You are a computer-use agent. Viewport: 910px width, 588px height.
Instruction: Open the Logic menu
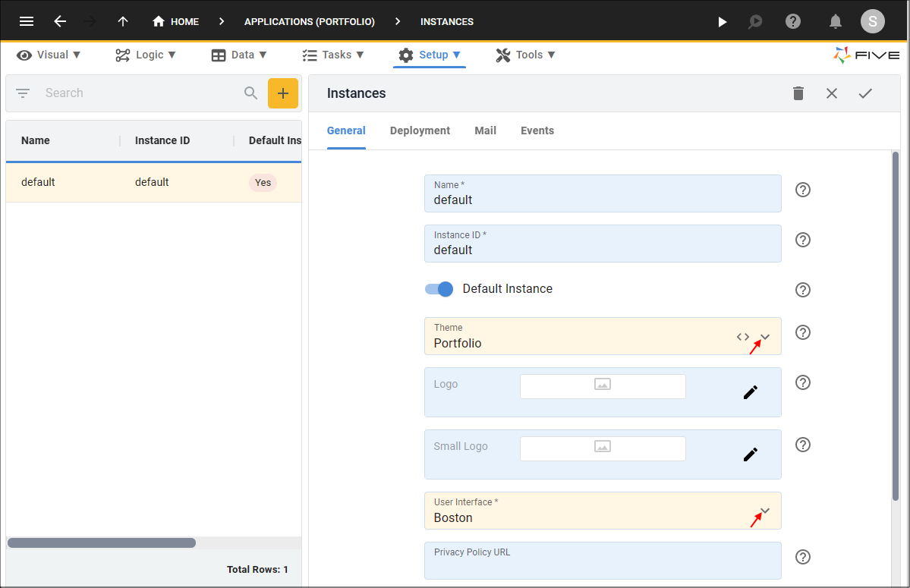(146, 55)
